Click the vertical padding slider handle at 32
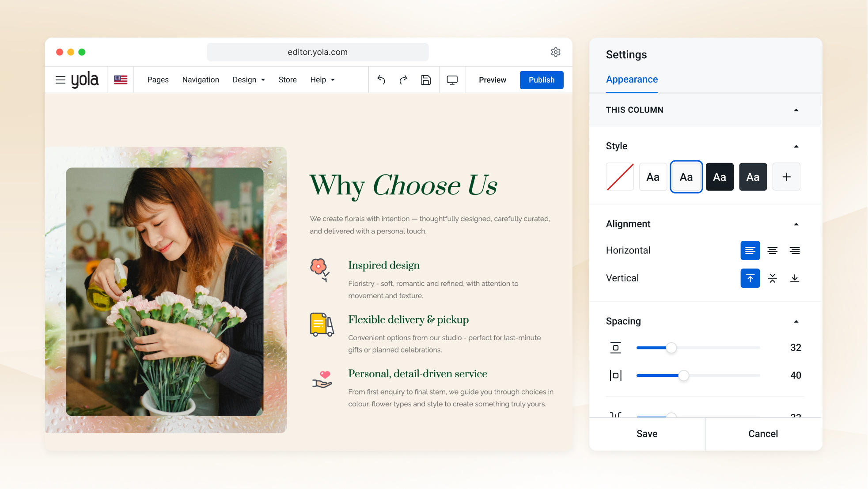 (x=671, y=348)
